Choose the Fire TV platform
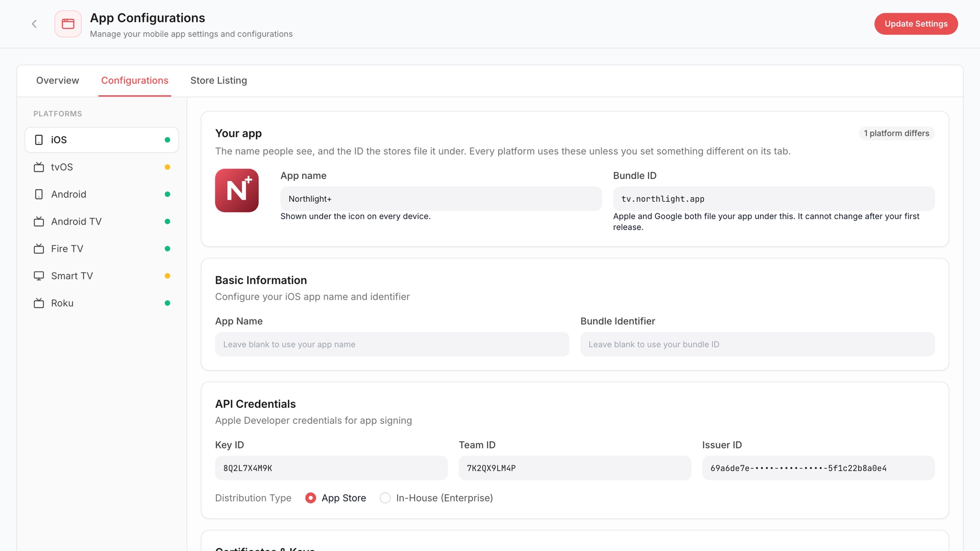 tap(102, 248)
